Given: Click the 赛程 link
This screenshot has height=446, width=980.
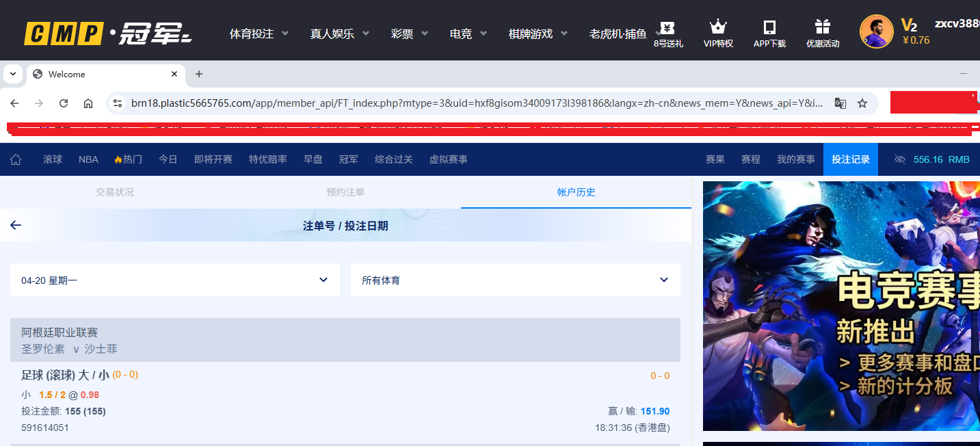Looking at the screenshot, I should pyautogui.click(x=751, y=159).
